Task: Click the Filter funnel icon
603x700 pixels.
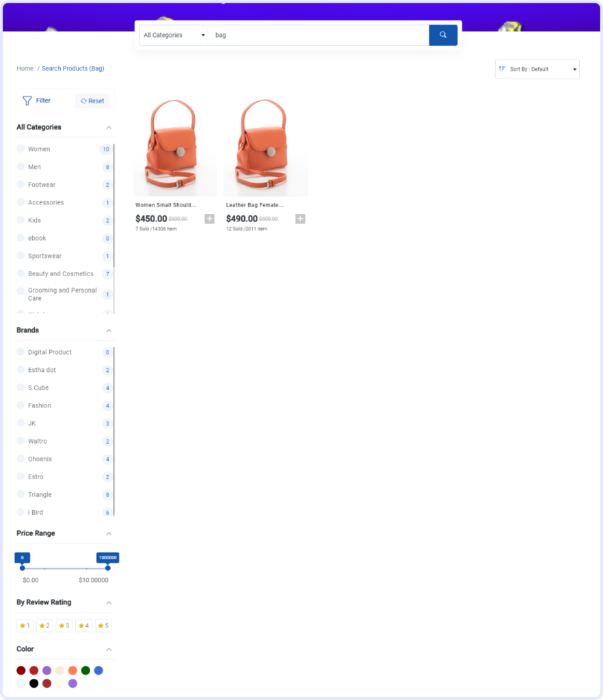Action: tap(27, 101)
